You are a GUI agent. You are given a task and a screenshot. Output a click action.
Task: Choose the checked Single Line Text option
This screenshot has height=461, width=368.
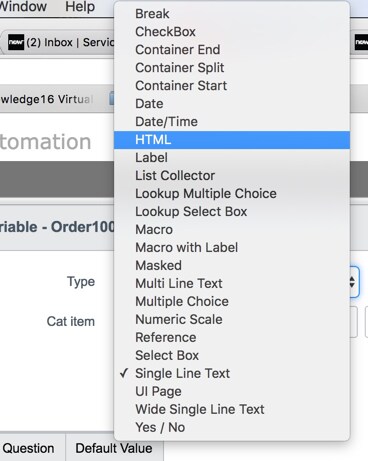[x=232, y=374]
